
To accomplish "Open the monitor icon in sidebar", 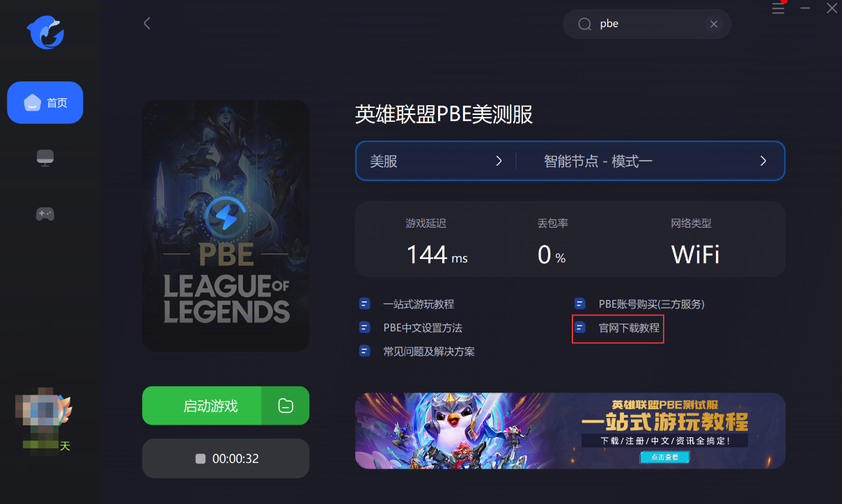I will [45, 158].
